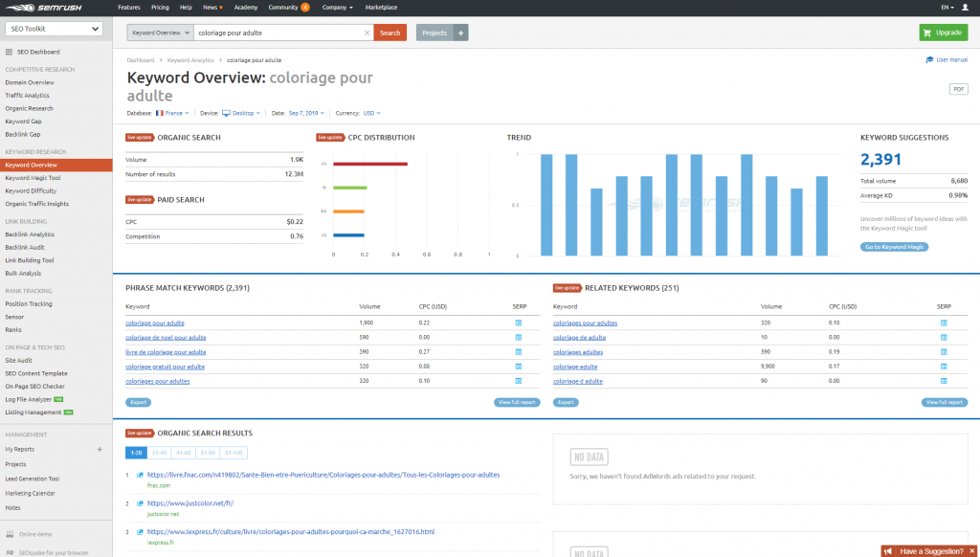Open Academy in top navigation
The height and width of the screenshot is (557, 980).
point(246,8)
